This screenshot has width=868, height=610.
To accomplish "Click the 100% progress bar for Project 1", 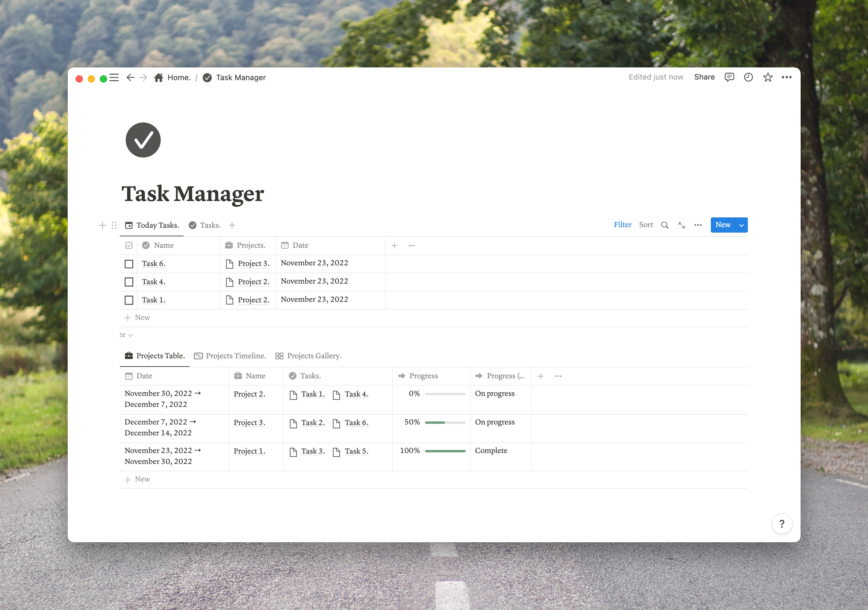I will click(x=445, y=451).
